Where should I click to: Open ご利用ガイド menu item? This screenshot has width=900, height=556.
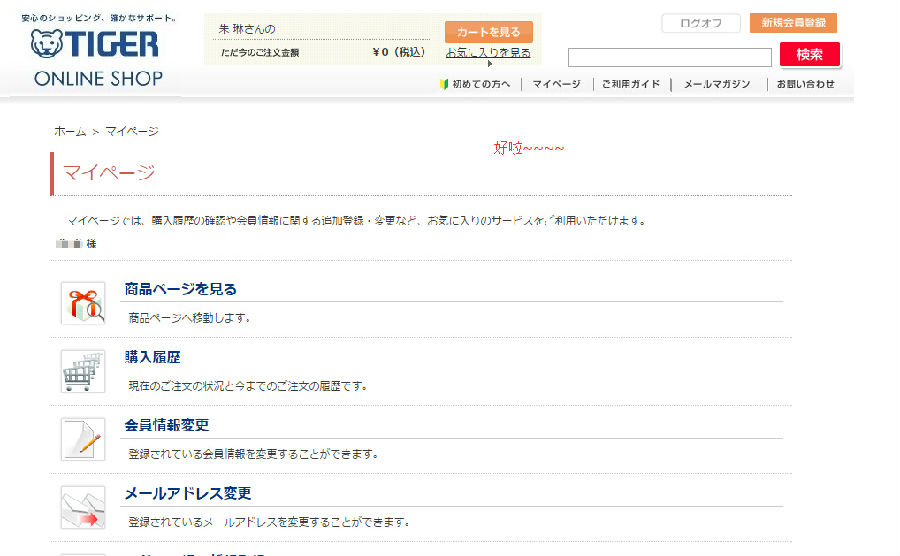pos(631,84)
